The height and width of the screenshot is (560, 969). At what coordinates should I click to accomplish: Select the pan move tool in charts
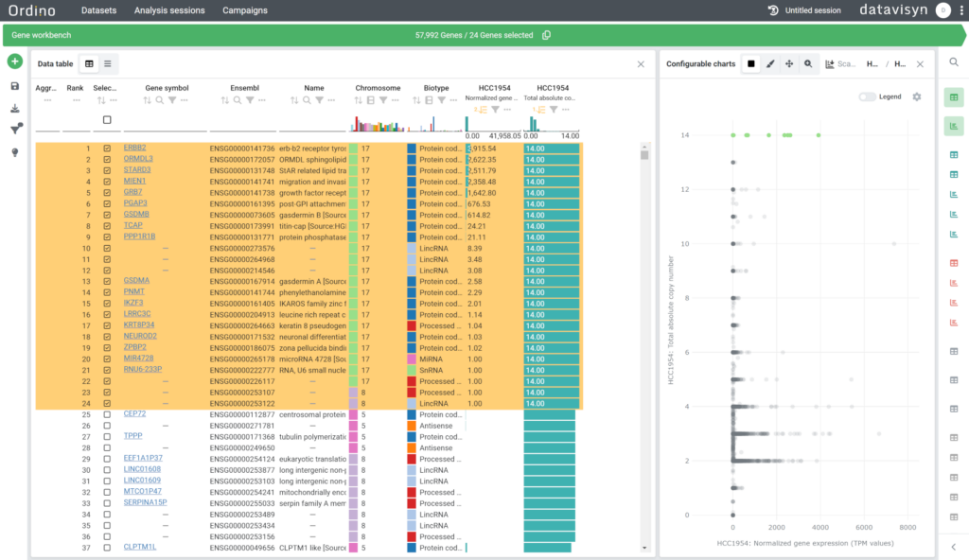pyautogui.click(x=789, y=63)
